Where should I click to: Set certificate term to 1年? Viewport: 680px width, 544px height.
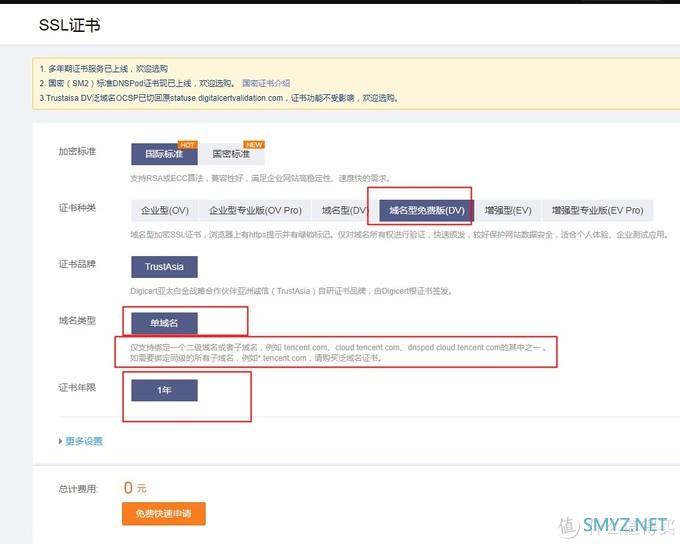164,390
